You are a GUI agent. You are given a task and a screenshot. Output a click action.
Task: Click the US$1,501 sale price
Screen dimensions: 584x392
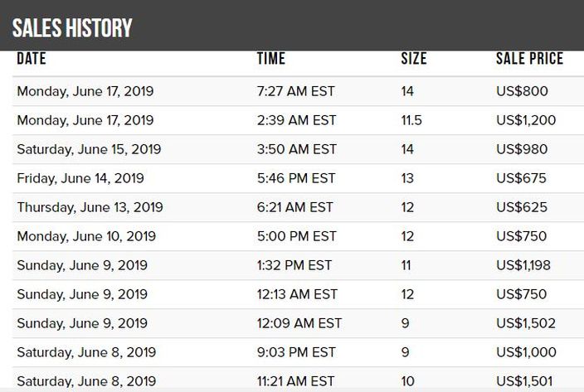pyautogui.click(x=524, y=381)
